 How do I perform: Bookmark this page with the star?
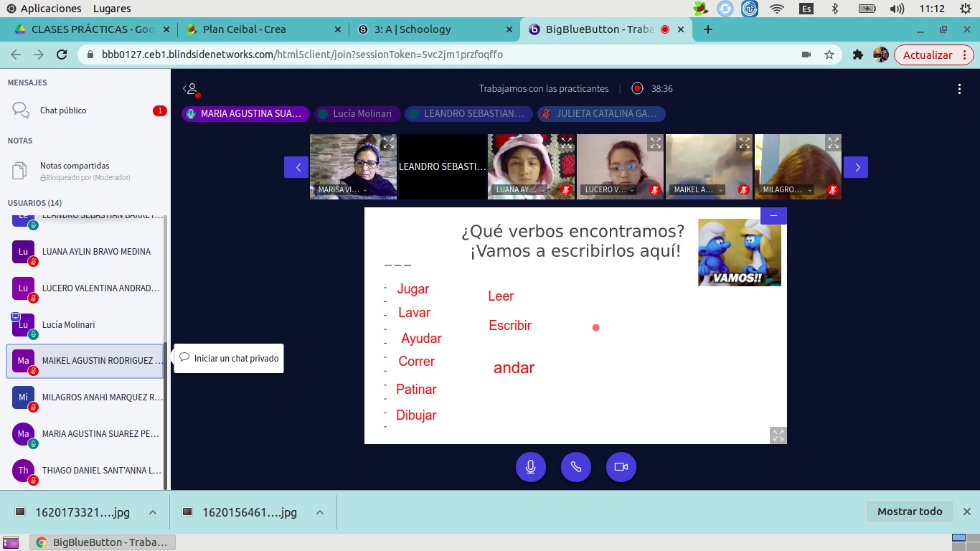click(829, 55)
